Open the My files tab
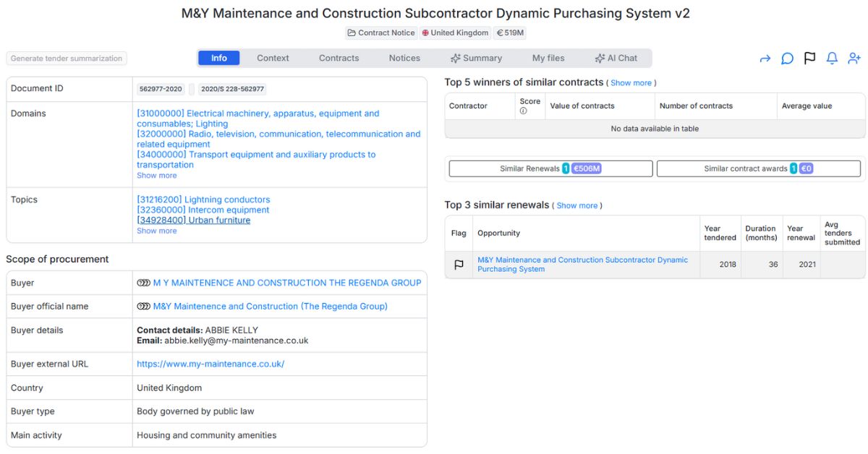 pos(548,58)
